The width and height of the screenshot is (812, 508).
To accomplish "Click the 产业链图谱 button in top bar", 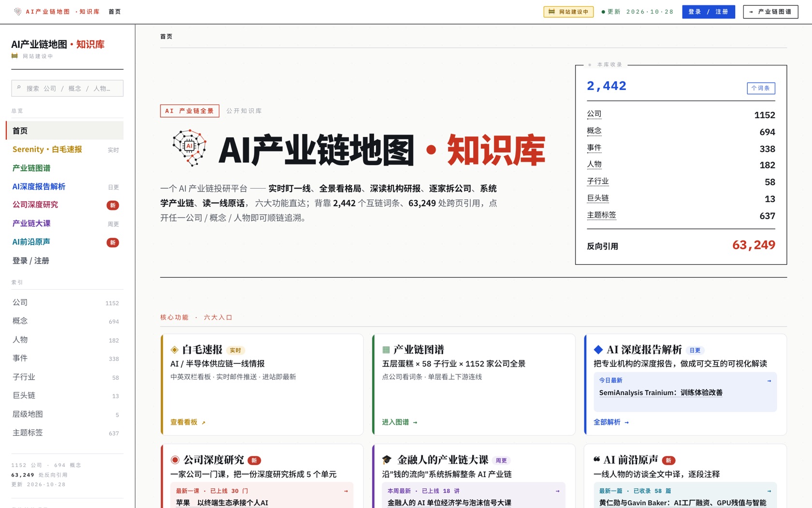I will tap(770, 12).
